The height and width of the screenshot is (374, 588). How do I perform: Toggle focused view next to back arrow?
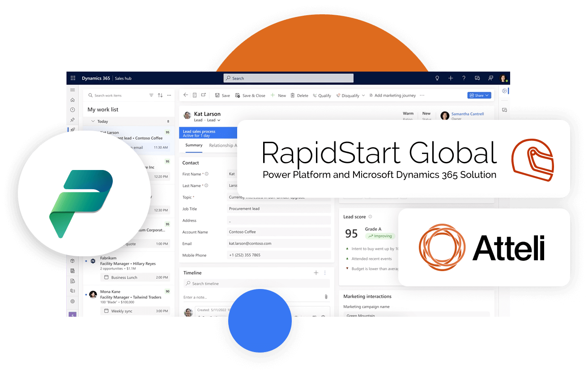pos(195,95)
